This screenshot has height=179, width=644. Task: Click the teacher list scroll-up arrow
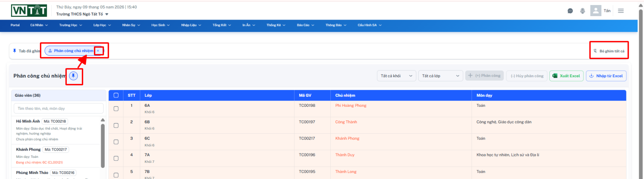[103, 120]
